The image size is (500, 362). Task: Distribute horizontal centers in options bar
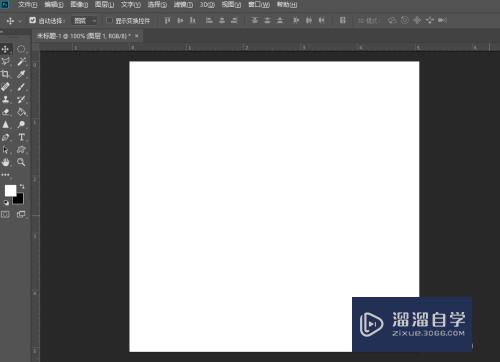coord(309,21)
